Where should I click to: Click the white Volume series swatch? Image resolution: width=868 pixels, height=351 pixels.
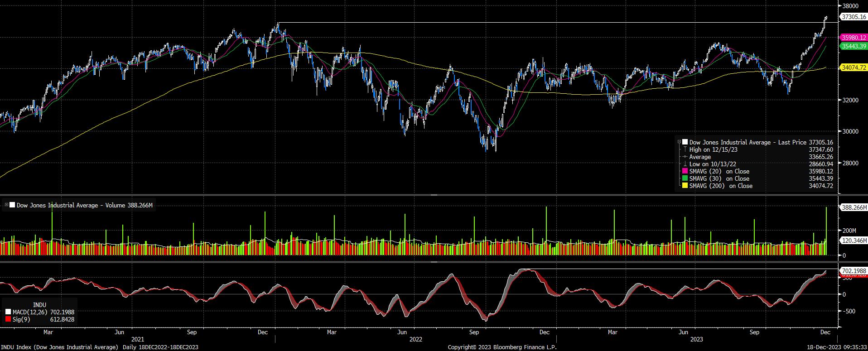pos(12,205)
